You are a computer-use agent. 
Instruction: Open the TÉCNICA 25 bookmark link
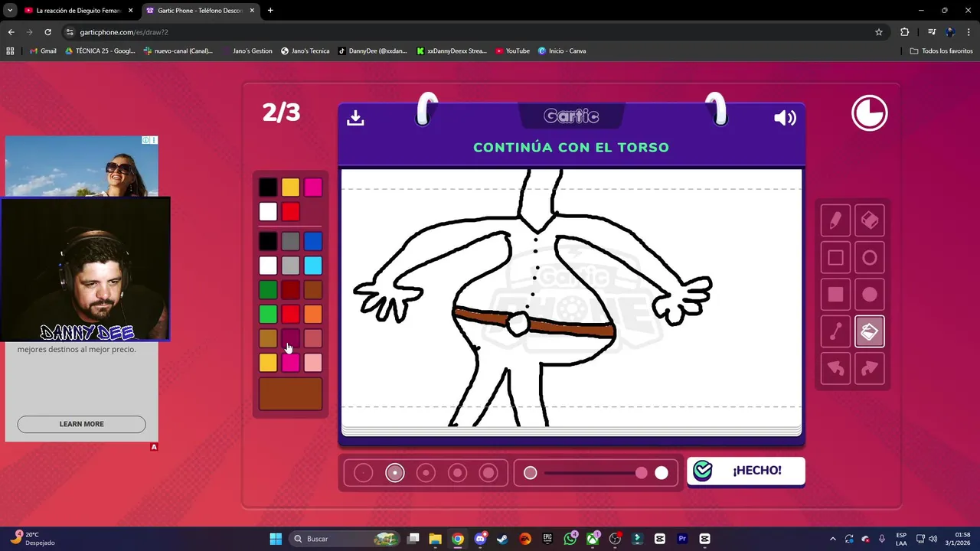point(100,51)
